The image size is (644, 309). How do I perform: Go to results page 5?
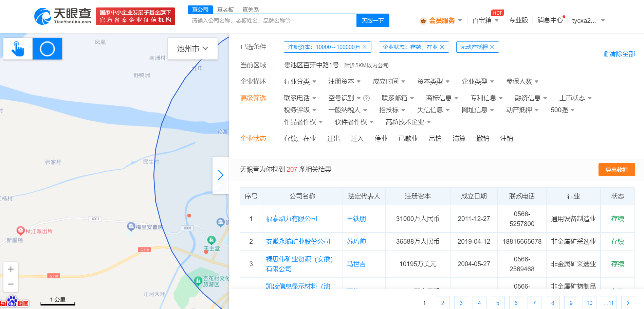[x=498, y=303]
